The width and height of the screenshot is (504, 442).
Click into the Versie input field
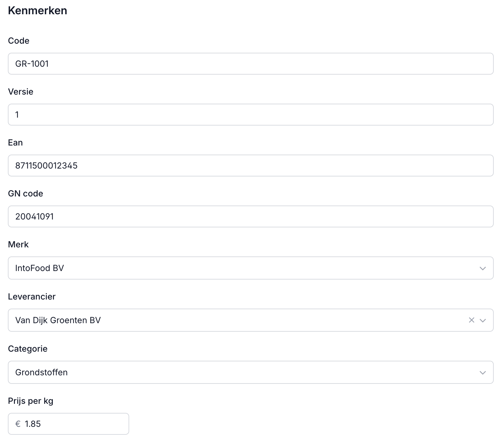click(250, 115)
